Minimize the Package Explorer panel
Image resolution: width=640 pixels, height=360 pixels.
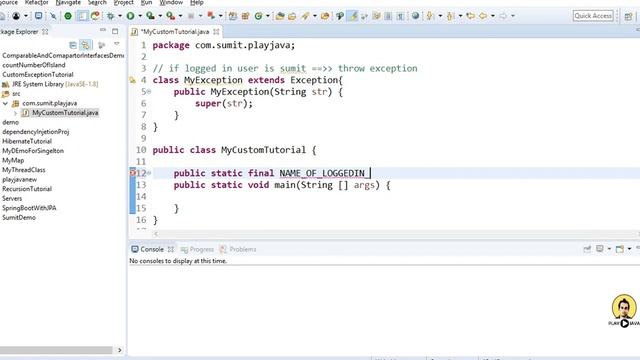(x=103, y=31)
